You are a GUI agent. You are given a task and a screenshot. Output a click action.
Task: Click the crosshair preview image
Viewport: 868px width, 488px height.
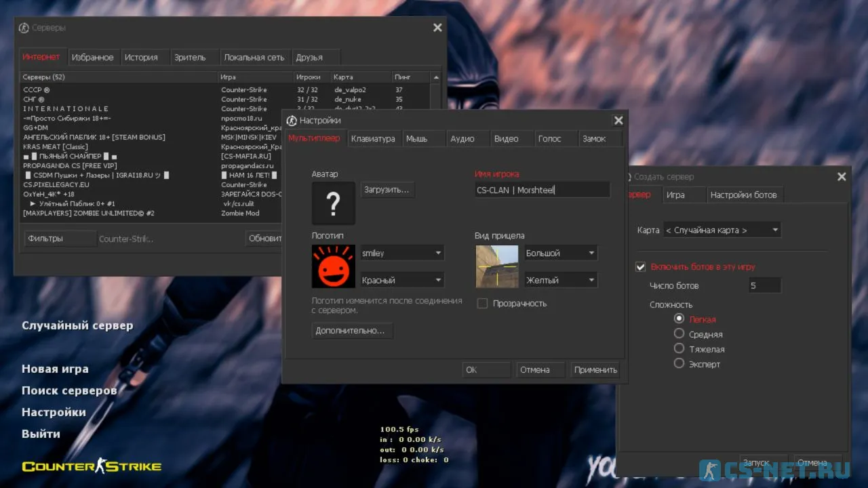tap(497, 266)
